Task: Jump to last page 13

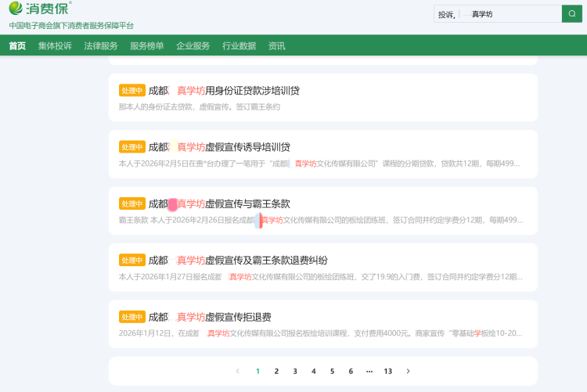Action: point(387,371)
